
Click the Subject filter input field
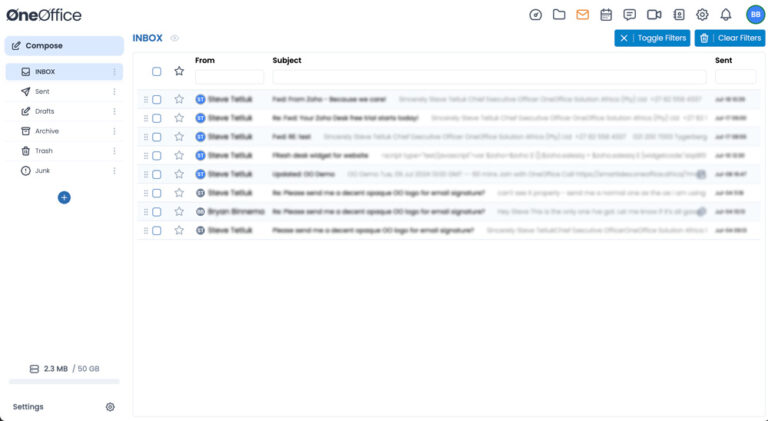pos(490,77)
